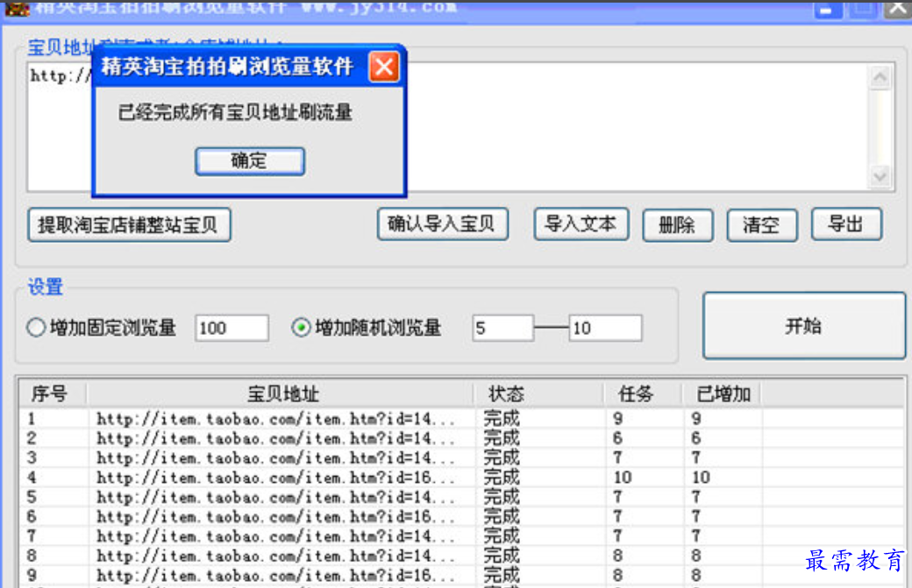Select row 1 URL in the table
The image size is (912, 588).
click(x=275, y=419)
